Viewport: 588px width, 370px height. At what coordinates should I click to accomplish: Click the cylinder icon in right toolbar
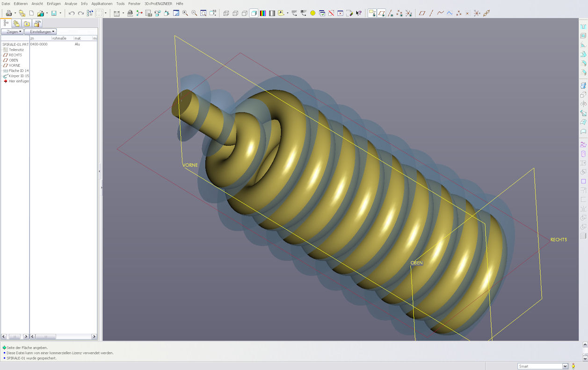(x=583, y=154)
